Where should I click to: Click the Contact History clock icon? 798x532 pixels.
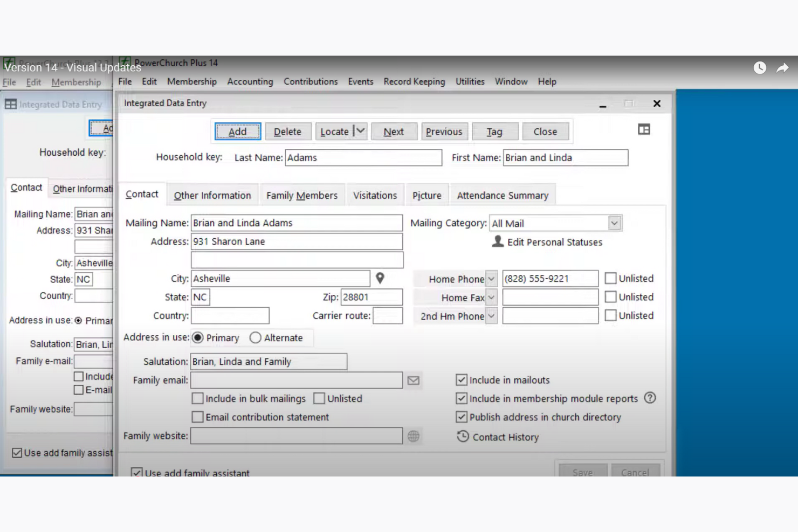463,437
